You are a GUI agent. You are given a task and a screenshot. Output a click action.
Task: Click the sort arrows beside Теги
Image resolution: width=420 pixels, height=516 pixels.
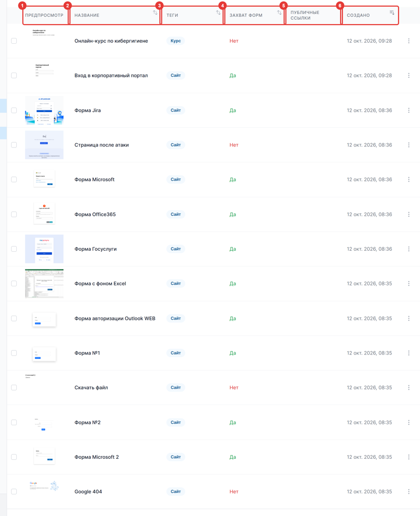(x=218, y=12)
